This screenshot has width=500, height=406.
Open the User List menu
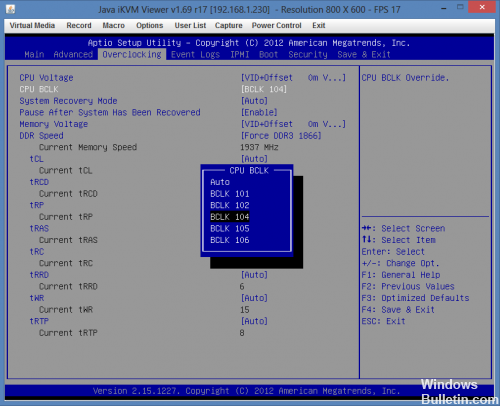pyautogui.click(x=190, y=25)
